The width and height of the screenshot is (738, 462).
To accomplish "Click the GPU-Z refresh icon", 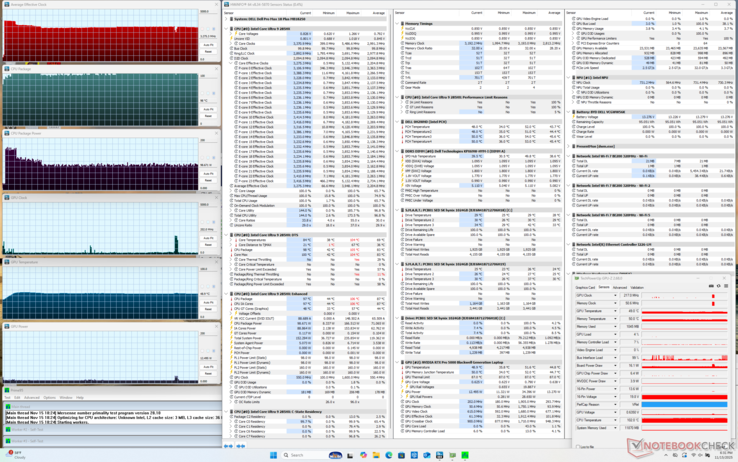I will tap(718, 287).
